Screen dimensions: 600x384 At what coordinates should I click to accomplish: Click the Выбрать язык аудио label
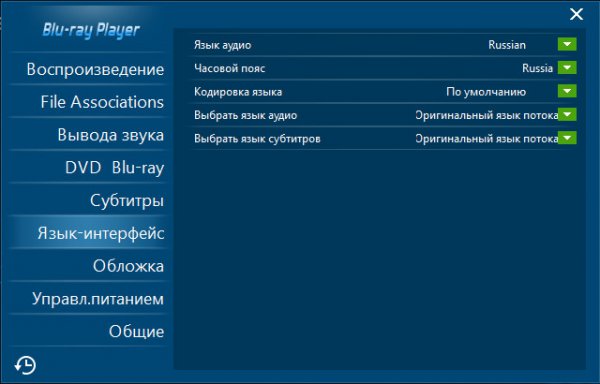click(245, 115)
